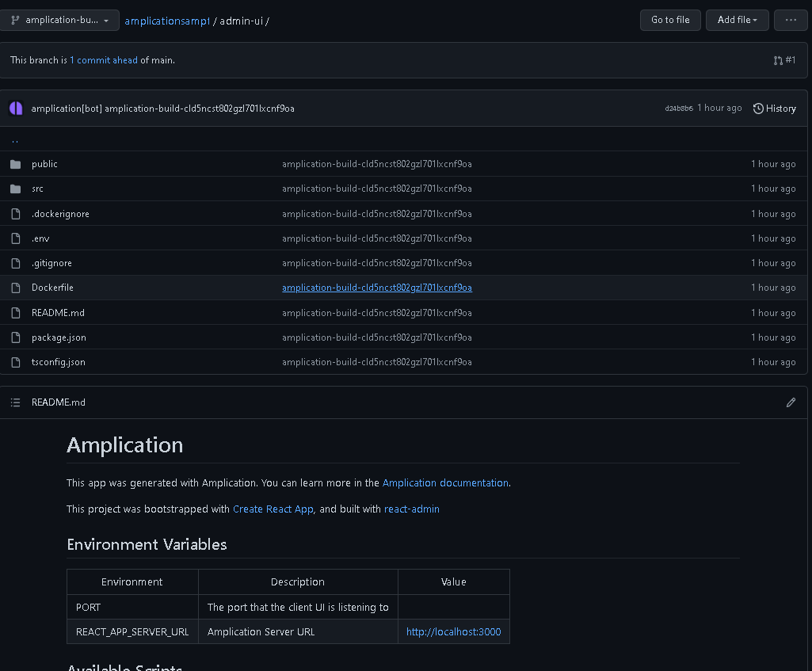Click the file icon beside tsconfig.json
This screenshot has height=671, width=812.
click(16, 362)
